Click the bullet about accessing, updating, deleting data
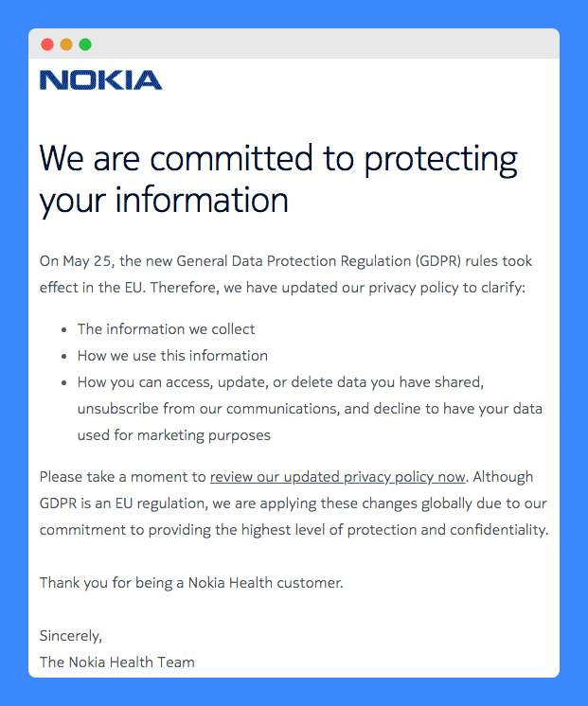Viewport: 588px width, 706px height. pos(310,409)
